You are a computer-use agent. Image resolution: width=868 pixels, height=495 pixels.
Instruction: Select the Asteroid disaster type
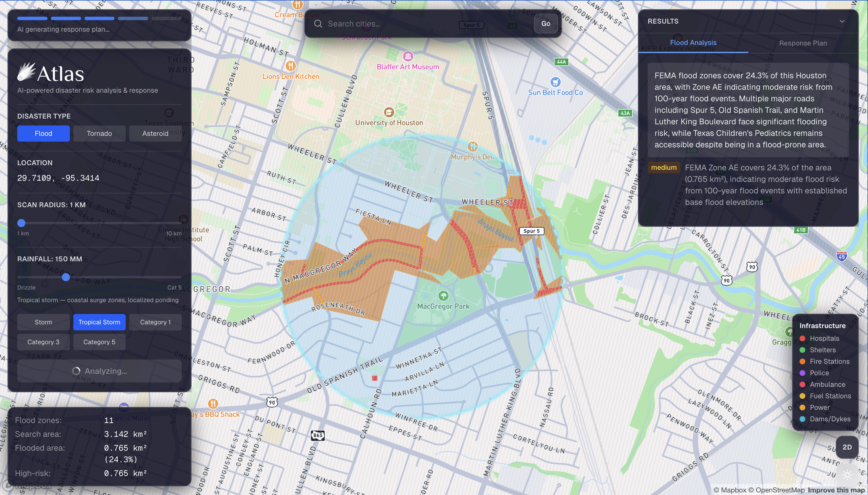pos(155,134)
